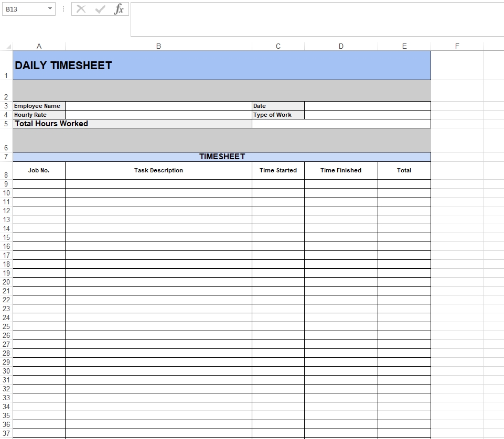Open the Name Box dropdown arrow
Viewport: 504px width, 439px height.
pyautogui.click(x=50, y=9)
